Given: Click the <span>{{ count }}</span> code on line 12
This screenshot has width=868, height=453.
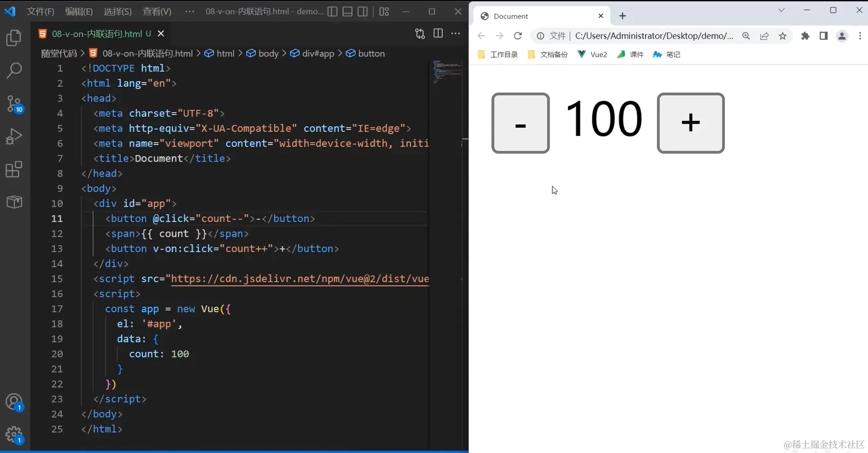Looking at the screenshot, I should click(x=177, y=233).
